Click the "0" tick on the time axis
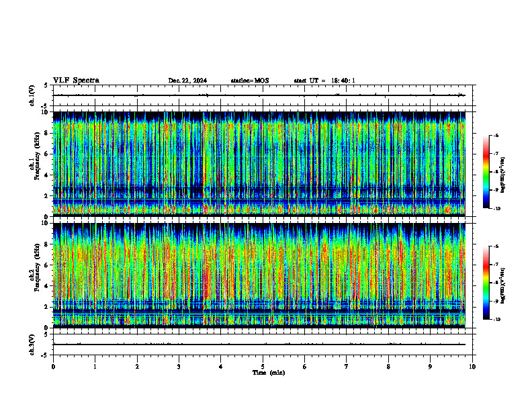Screen dimensions: 532x411 click(53, 366)
